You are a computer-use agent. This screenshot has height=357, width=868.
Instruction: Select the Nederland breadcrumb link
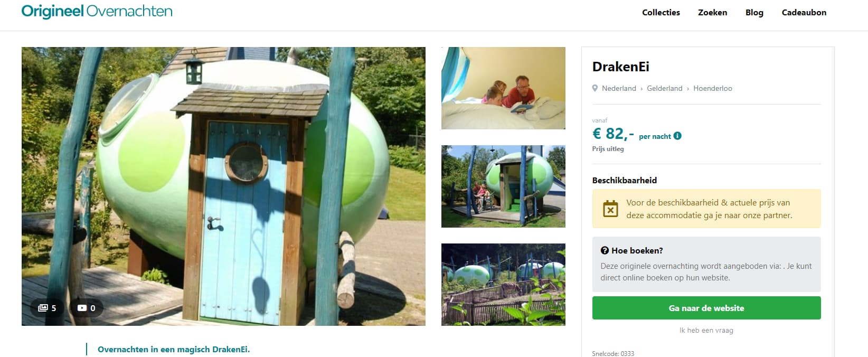(619, 88)
